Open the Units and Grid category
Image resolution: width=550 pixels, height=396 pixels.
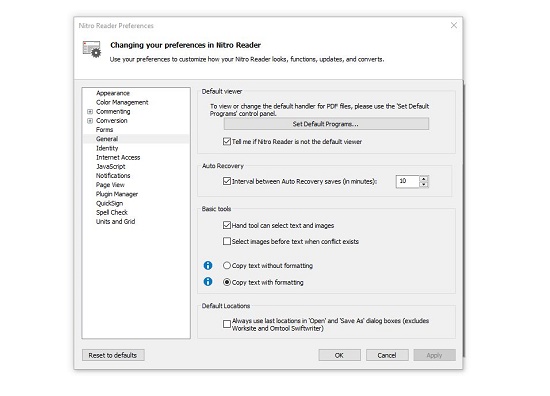pos(115,221)
